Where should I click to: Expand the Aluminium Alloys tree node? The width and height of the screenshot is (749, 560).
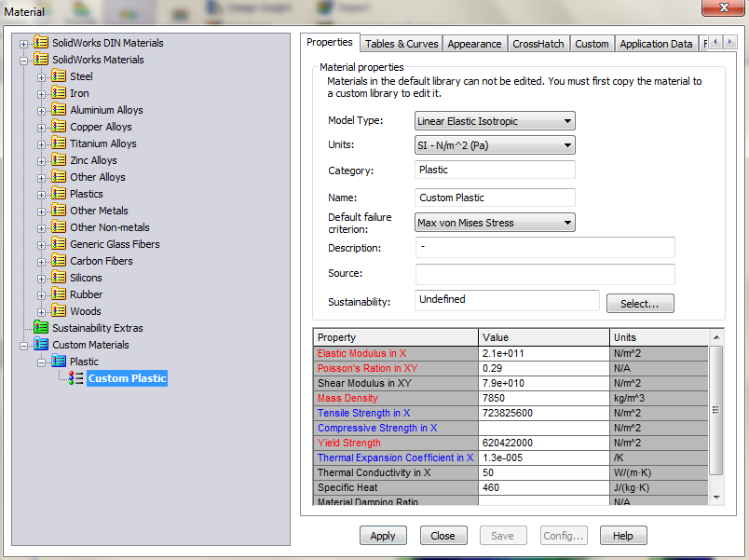(x=42, y=110)
